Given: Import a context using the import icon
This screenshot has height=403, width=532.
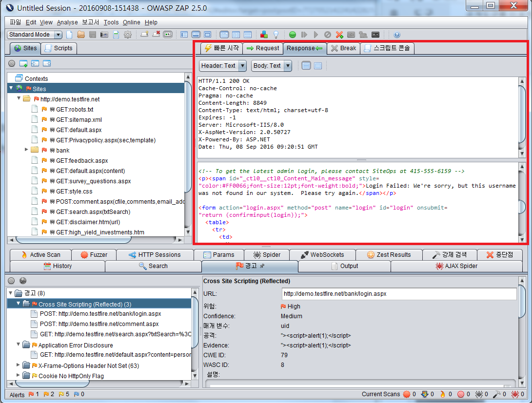Looking at the screenshot, I should (x=35, y=63).
